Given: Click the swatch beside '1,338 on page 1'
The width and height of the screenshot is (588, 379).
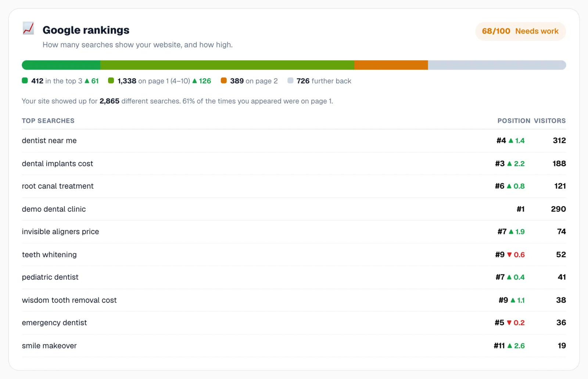Looking at the screenshot, I should (111, 81).
